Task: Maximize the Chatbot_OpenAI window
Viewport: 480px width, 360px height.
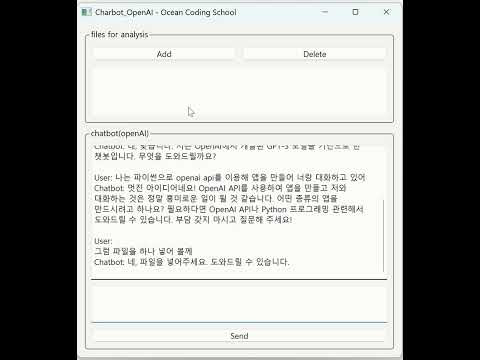Action: tap(355, 12)
